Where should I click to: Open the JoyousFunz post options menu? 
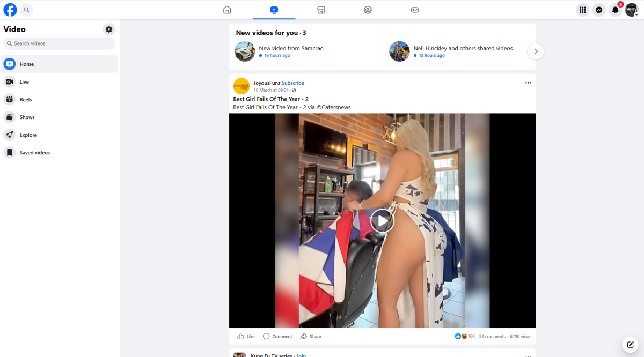click(x=528, y=83)
